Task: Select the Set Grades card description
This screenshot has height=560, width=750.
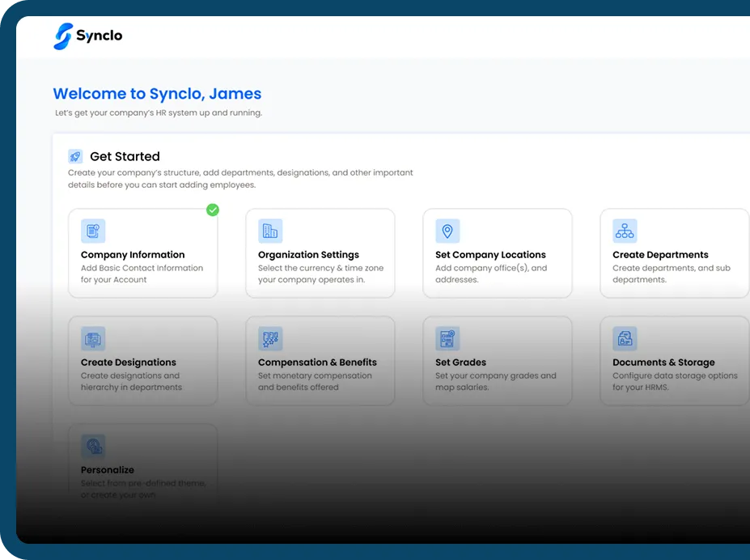Action: coord(495,381)
